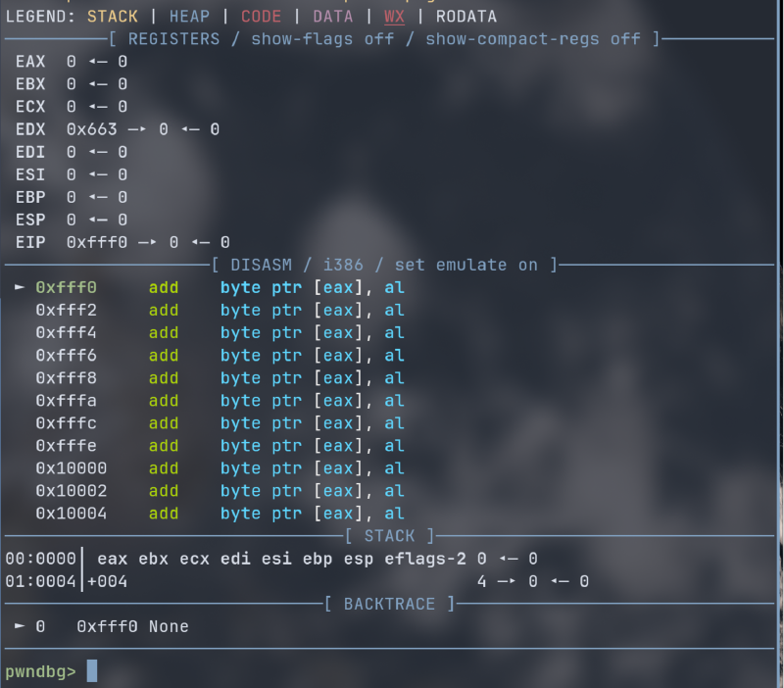Click the DISASM section header
This screenshot has width=784, height=688.
[x=384, y=265]
